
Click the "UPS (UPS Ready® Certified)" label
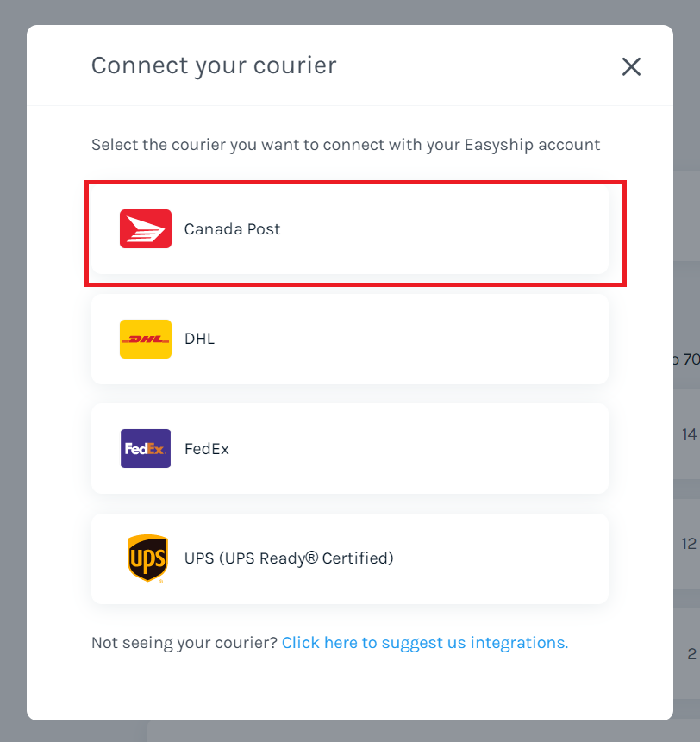click(x=289, y=558)
